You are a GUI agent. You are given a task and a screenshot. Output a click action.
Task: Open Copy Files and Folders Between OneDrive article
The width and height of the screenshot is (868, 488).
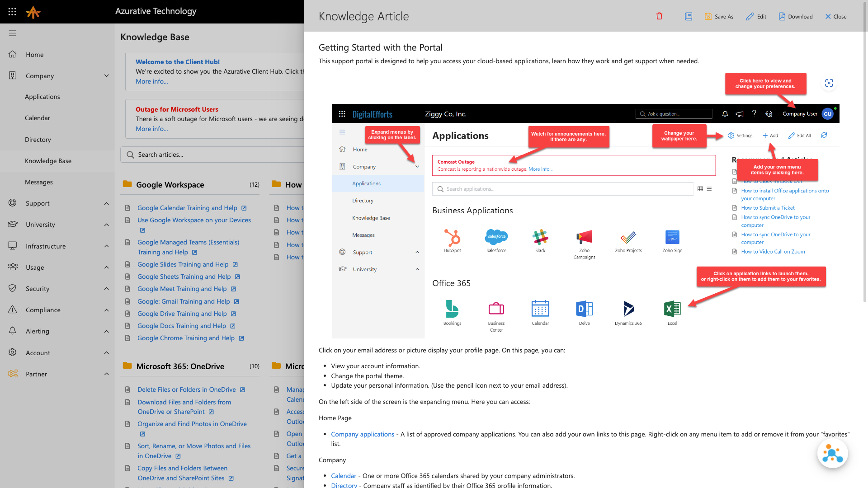coord(182,473)
